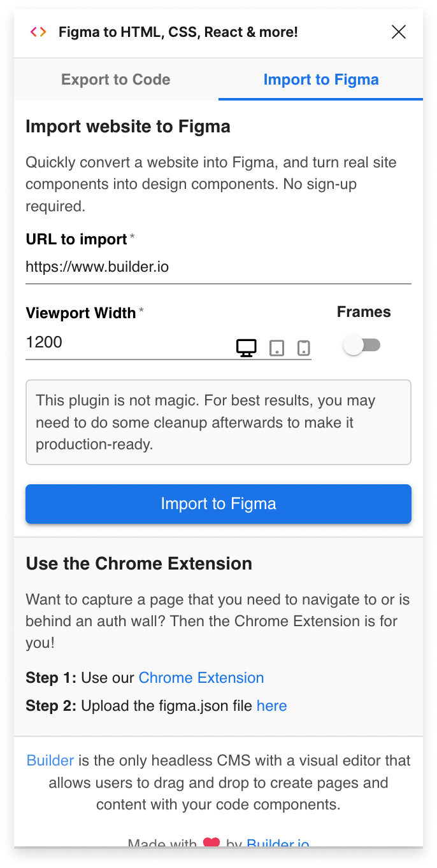Visit the Builder.io link after Made with
Viewport: 437px width, 868px height.
278,844
